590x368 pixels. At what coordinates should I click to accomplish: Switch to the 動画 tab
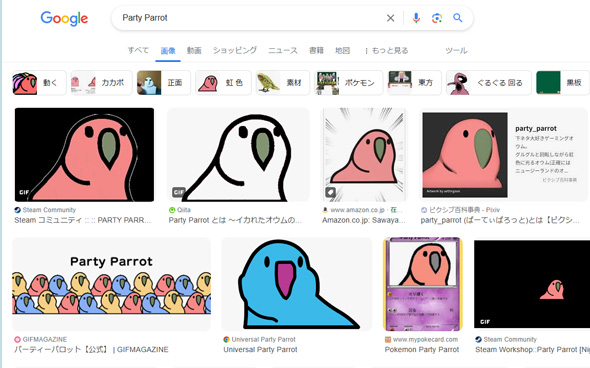pos(194,50)
